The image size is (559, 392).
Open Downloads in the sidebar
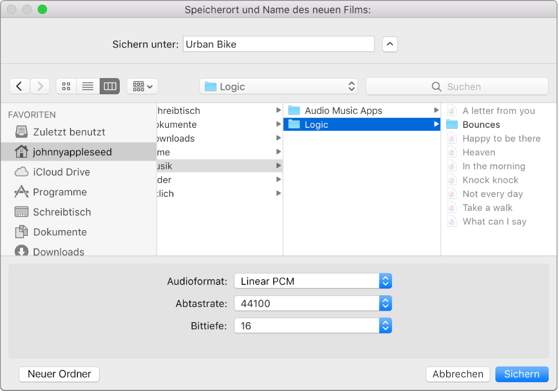[79, 251]
